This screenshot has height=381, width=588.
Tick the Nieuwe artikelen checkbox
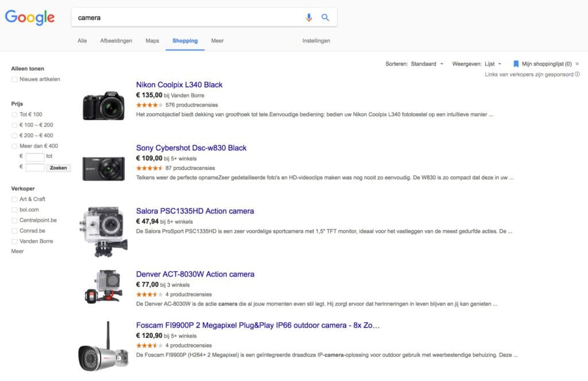pyautogui.click(x=14, y=79)
